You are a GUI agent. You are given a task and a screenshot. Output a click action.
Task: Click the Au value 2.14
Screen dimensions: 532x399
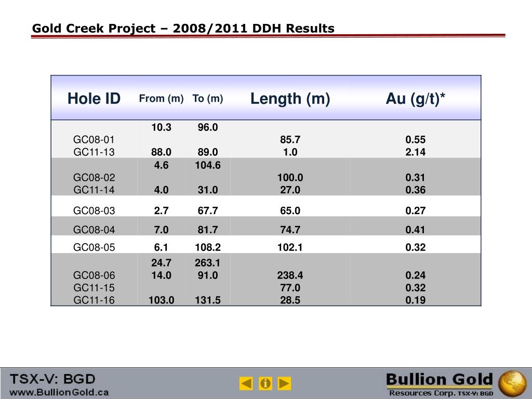click(415, 152)
